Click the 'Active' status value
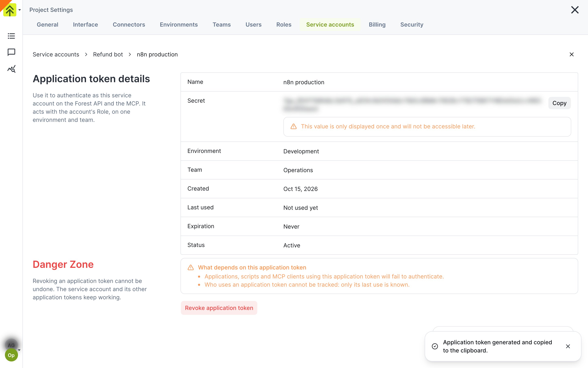Image resolution: width=588 pixels, height=368 pixels. coord(292,245)
